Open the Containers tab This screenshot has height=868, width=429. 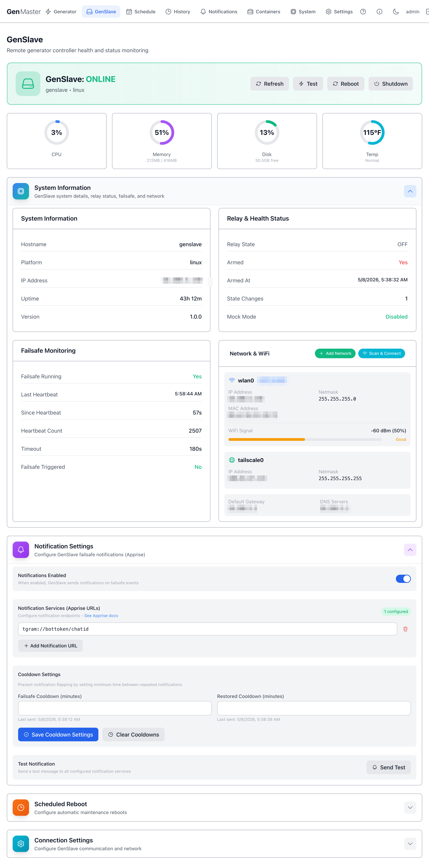[x=264, y=11]
